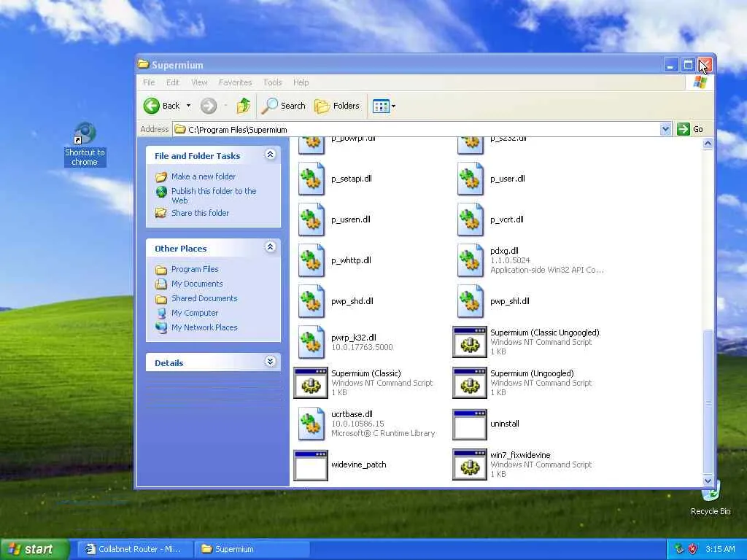The width and height of the screenshot is (747, 560).
Task: Select Supermium (Classic) script icon
Action: pos(311,383)
